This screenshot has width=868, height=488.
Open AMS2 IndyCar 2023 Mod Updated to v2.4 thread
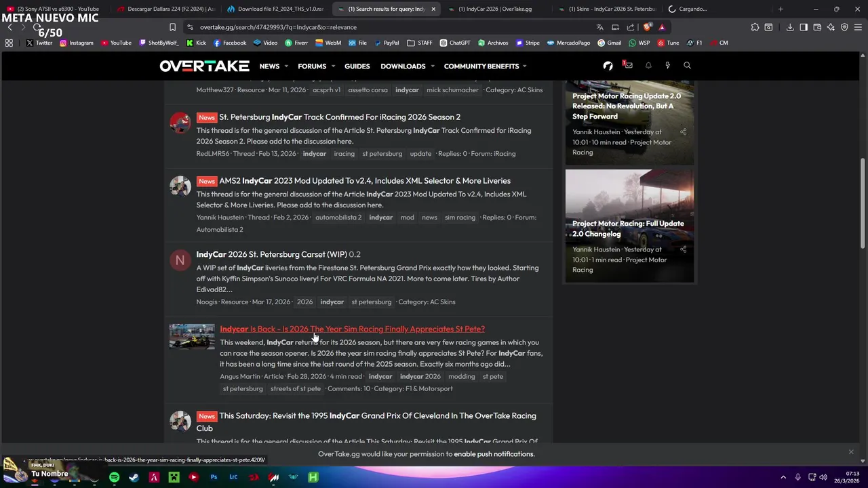point(365,181)
